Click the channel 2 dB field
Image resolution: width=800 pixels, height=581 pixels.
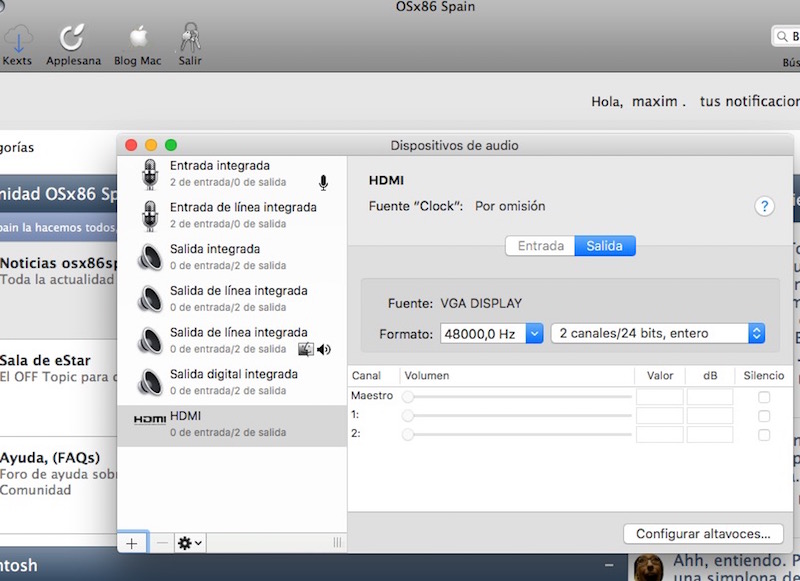tap(710, 434)
